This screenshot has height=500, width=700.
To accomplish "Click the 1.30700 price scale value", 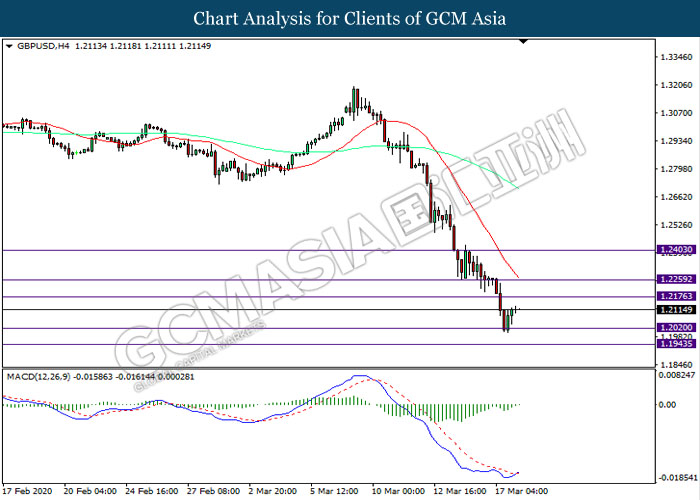I will (x=677, y=113).
